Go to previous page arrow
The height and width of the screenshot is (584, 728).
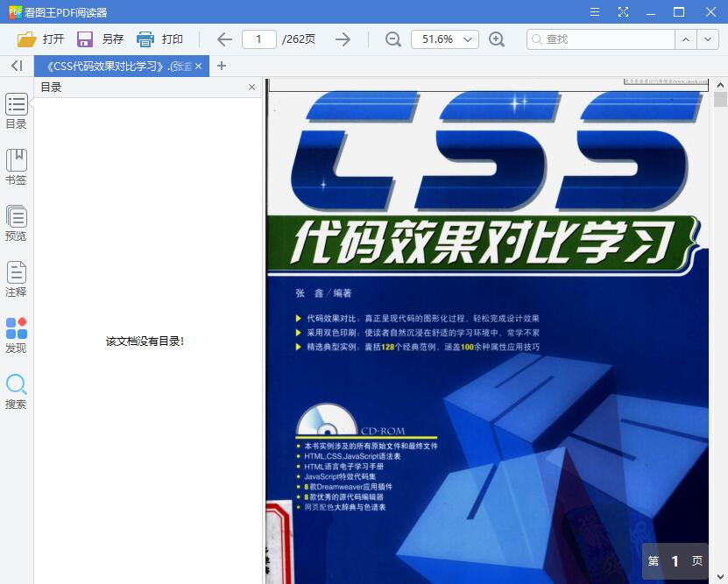point(224,39)
